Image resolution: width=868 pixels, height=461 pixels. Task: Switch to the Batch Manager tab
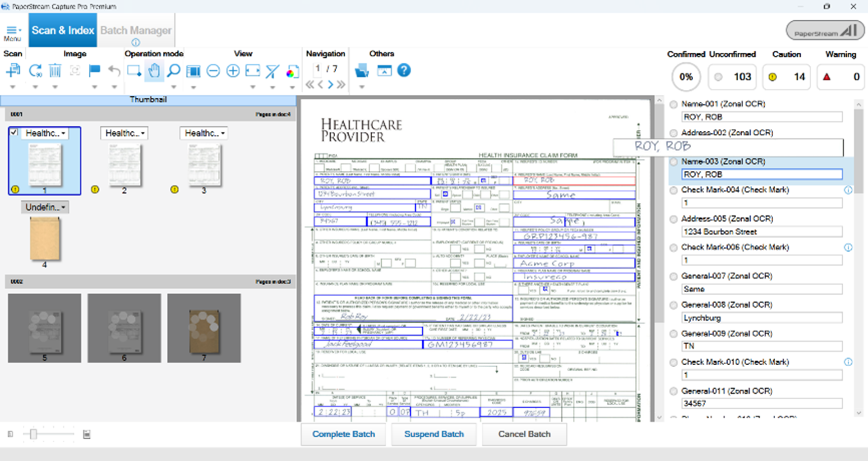(136, 31)
